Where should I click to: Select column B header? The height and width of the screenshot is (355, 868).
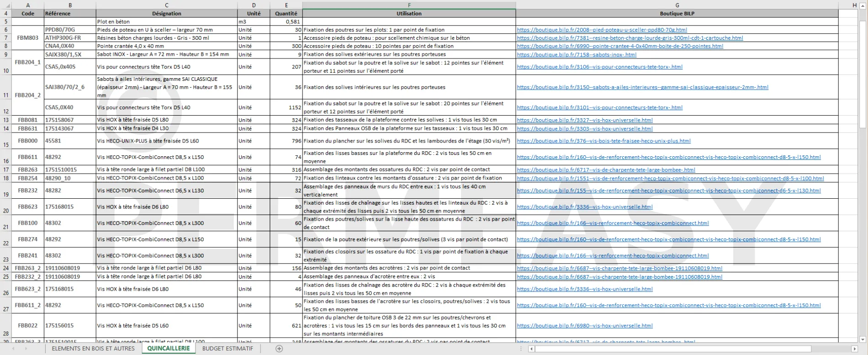70,5
